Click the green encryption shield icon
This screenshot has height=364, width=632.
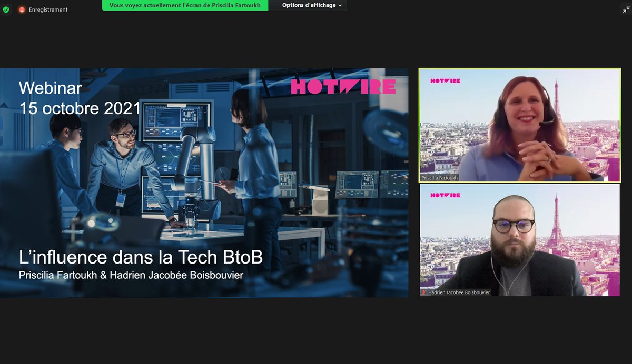coord(6,9)
